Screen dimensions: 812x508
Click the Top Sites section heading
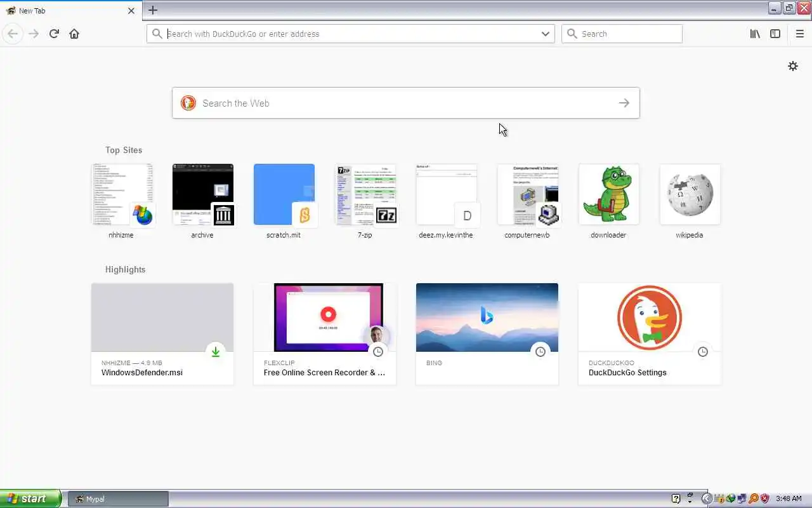click(124, 150)
